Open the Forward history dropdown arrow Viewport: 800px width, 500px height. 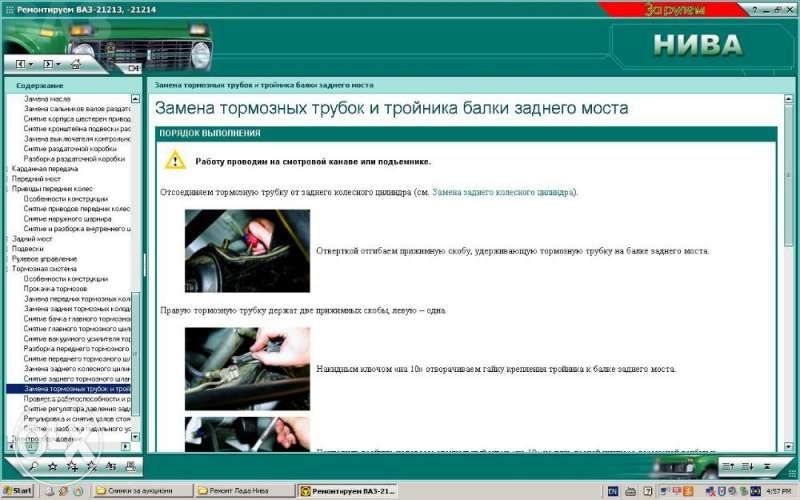point(58,65)
